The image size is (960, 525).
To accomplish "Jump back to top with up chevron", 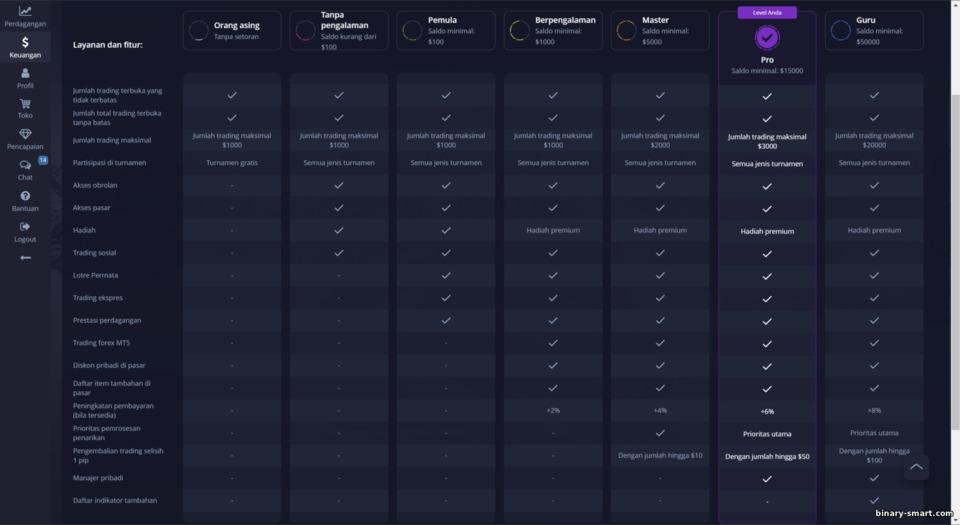I will [x=916, y=467].
